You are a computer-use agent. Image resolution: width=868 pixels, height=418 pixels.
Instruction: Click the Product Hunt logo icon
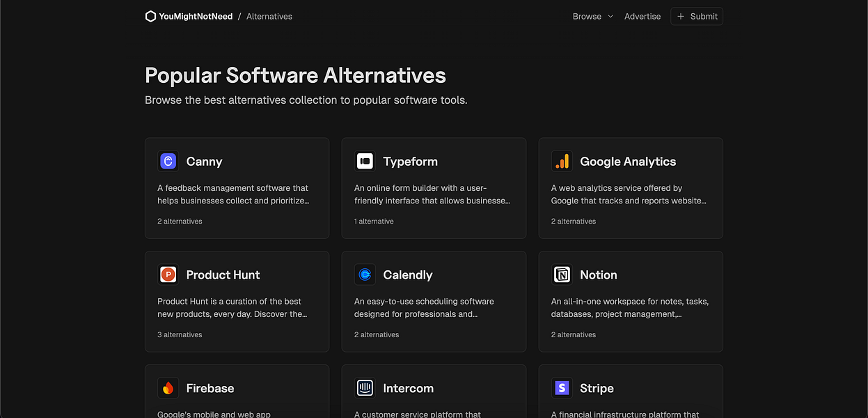click(168, 275)
